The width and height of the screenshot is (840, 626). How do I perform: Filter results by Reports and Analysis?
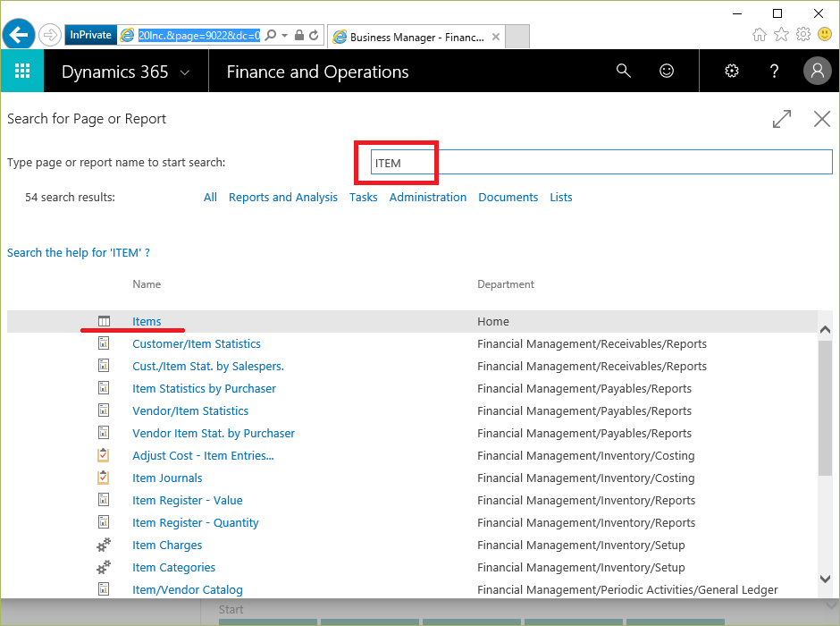point(283,198)
